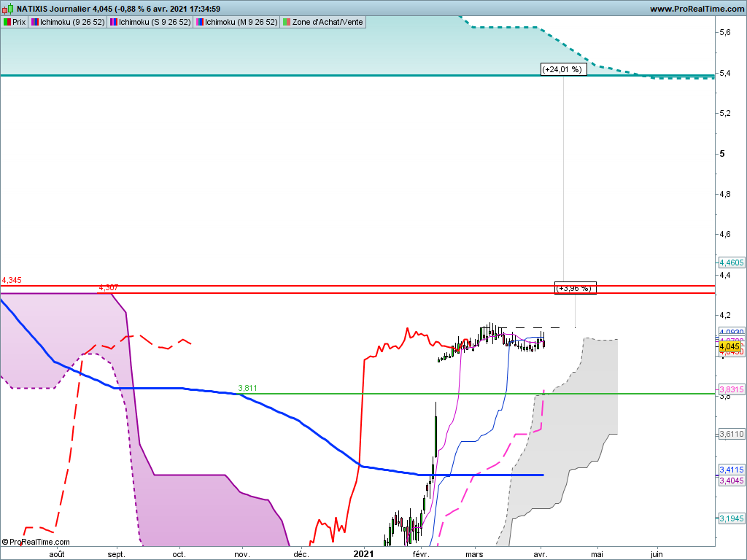Click the 5,6 price scale value
The width and height of the screenshot is (747, 560).
(725, 32)
